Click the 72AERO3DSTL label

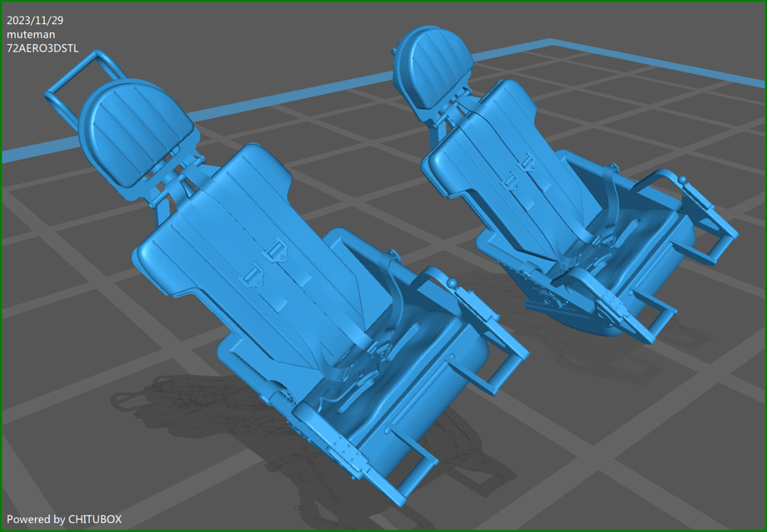42,48
